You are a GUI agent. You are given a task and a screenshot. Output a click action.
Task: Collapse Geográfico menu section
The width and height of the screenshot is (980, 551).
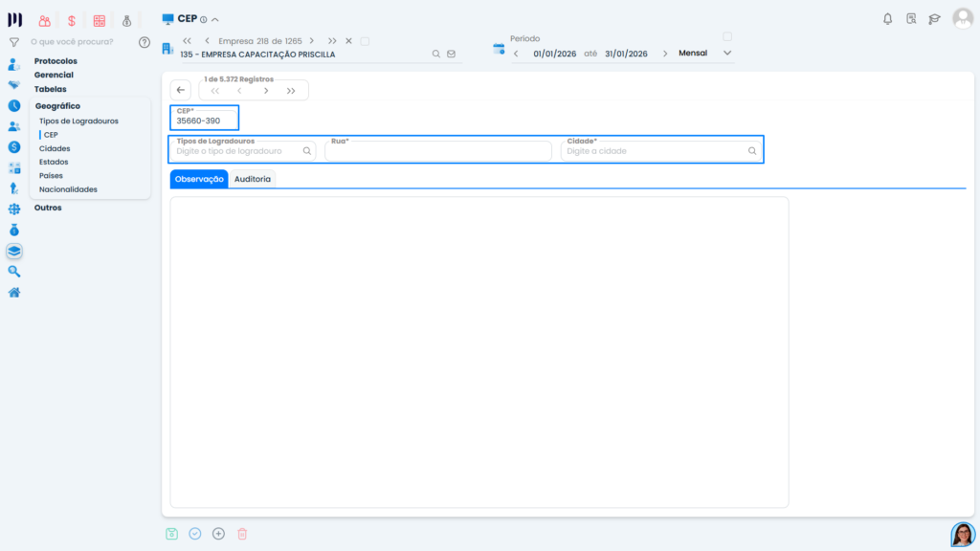[x=57, y=106]
